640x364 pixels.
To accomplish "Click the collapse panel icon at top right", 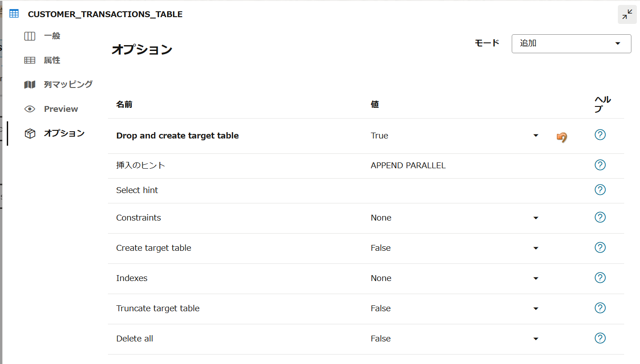I will [627, 15].
